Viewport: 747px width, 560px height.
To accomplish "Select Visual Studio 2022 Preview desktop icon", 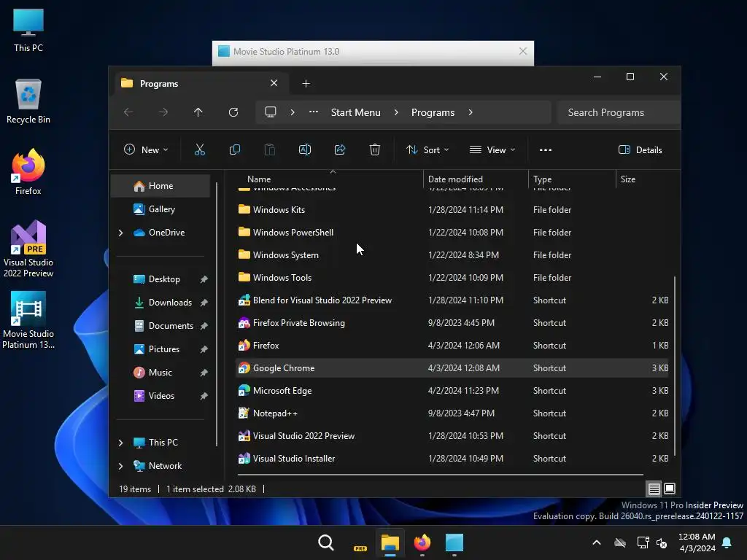I will (x=28, y=249).
